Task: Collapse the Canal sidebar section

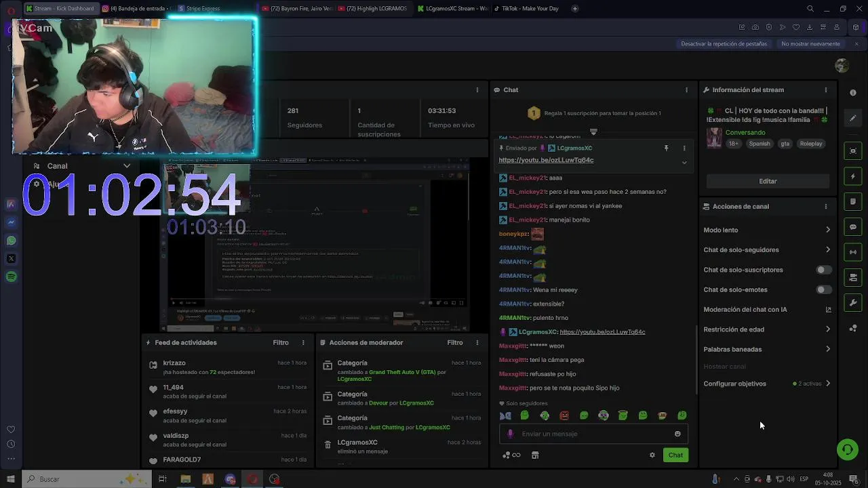Action: tap(127, 165)
